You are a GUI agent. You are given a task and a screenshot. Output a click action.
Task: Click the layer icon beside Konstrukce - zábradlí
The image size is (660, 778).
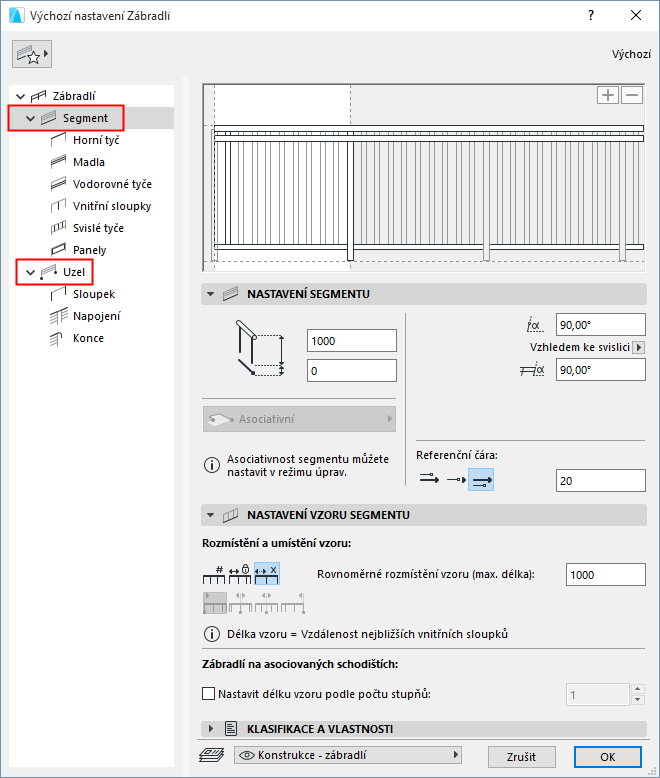tap(212, 755)
